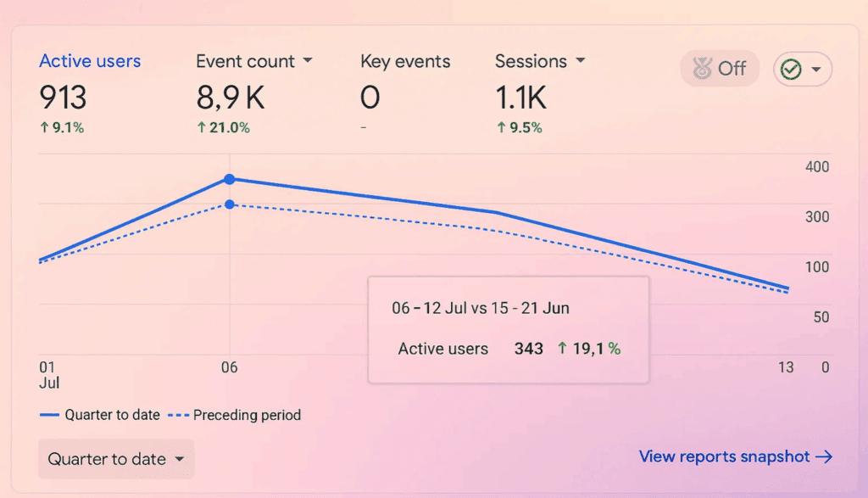Click the 13 date label on axis

[786, 367]
